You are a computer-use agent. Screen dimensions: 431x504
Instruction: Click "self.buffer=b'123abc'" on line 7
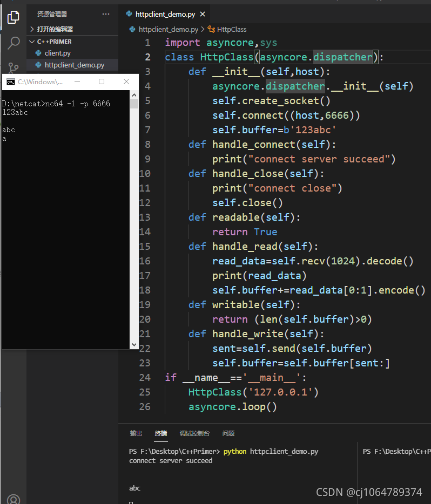point(274,130)
